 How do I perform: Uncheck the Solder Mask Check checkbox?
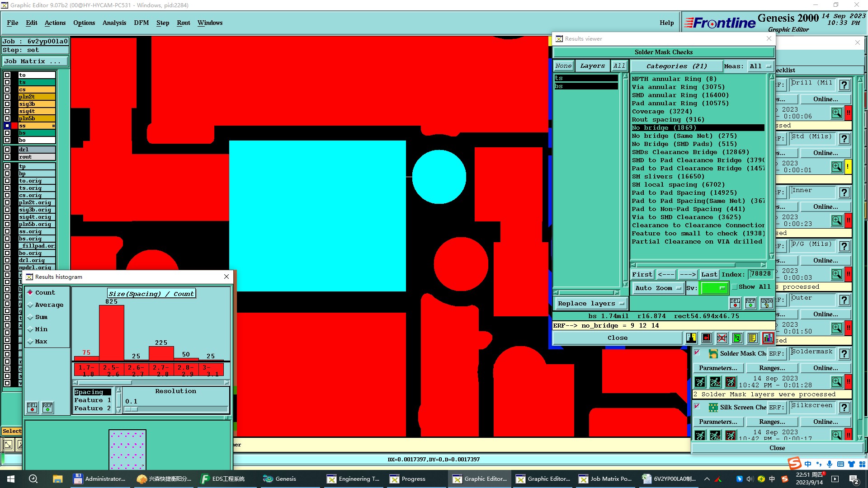click(x=697, y=353)
